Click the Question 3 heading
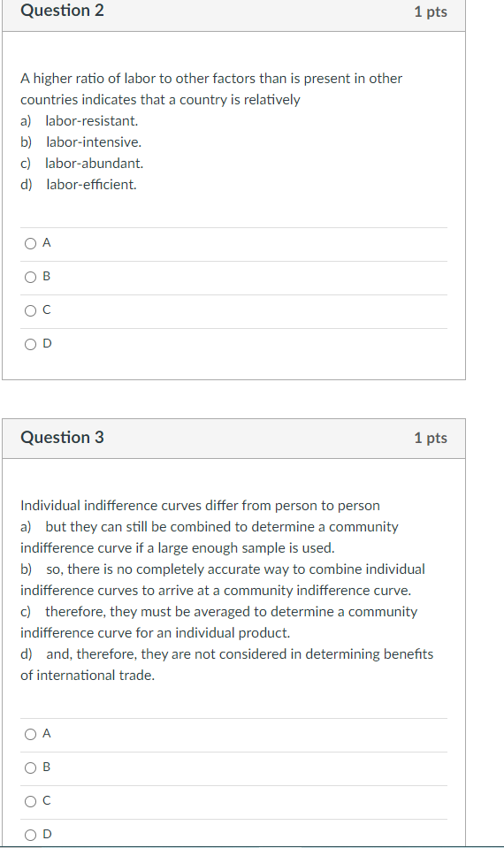This screenshot has height=848, width=504. [x=62, y=437]
